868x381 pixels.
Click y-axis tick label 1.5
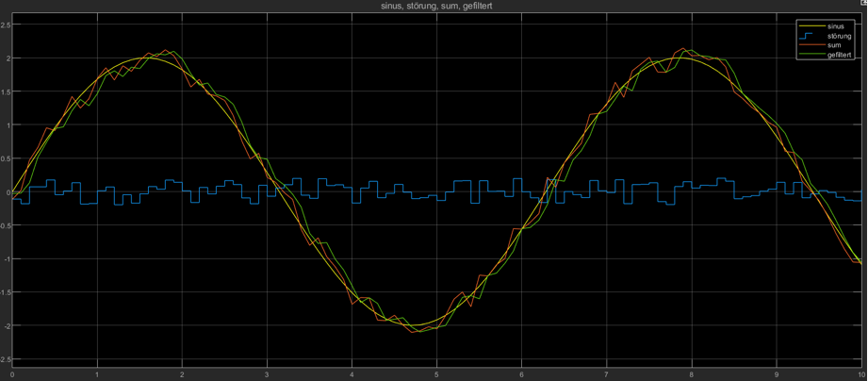(x=6, y=91)
